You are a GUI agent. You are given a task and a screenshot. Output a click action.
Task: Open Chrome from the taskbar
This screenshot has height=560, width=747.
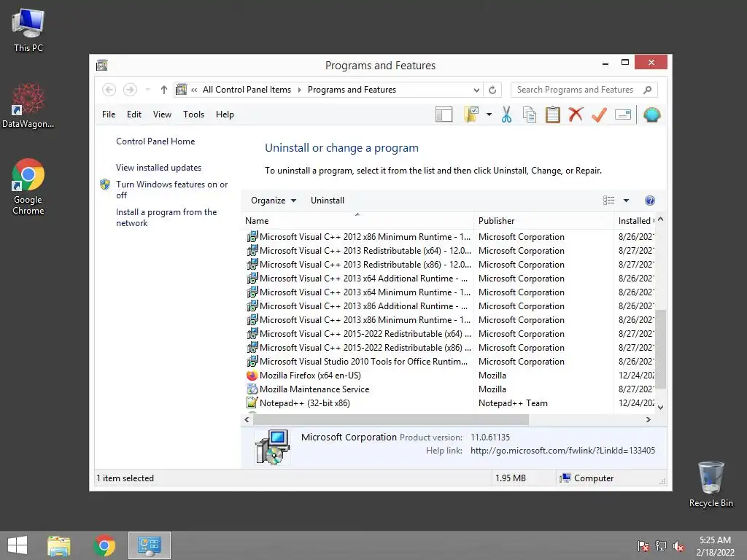click(x=105, y=545)
